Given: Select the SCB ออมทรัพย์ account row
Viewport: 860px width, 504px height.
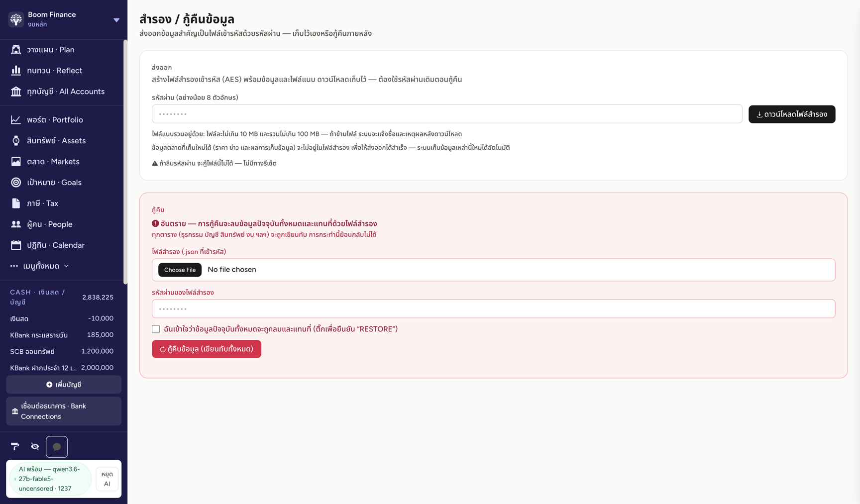Looking at the screenshot, I should coord(62,351).
